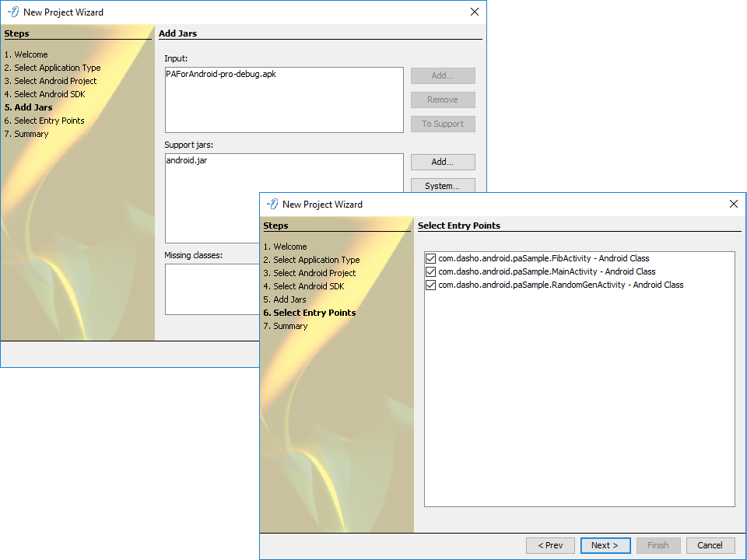Deselect the RandomGenActivity entry point checkbox
This screenshot has height=560, width=747.
point(430,285)
